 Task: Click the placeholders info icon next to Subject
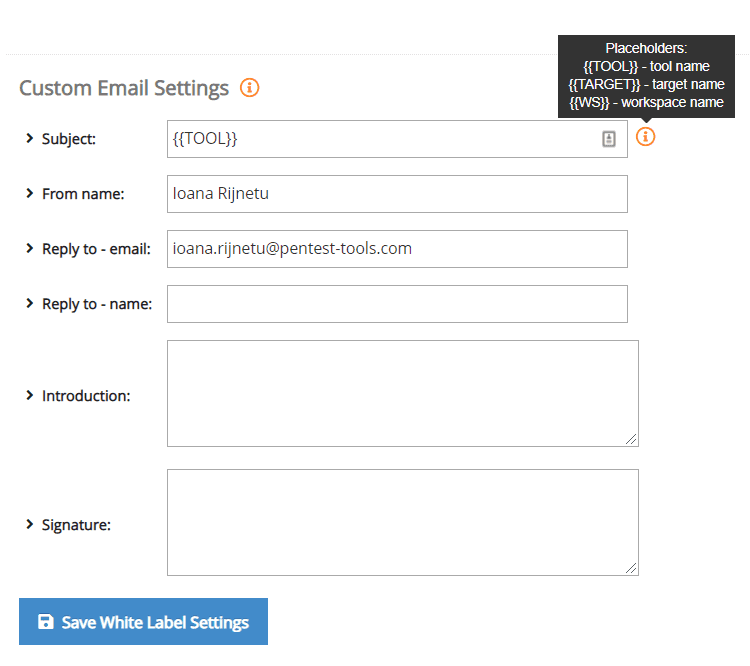(x=646, y=137)
